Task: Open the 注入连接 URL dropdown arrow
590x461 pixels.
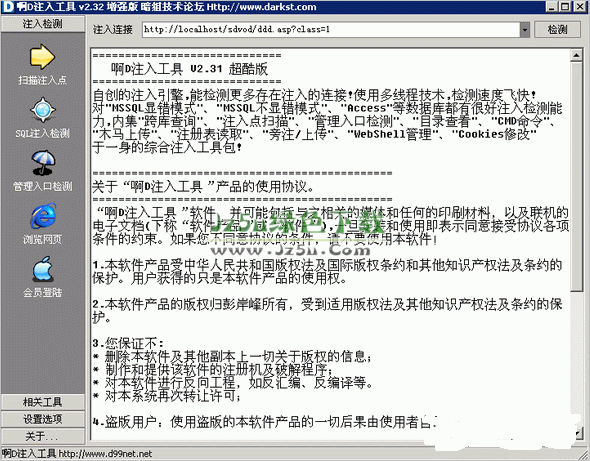Action: click(x=525, y=30)
